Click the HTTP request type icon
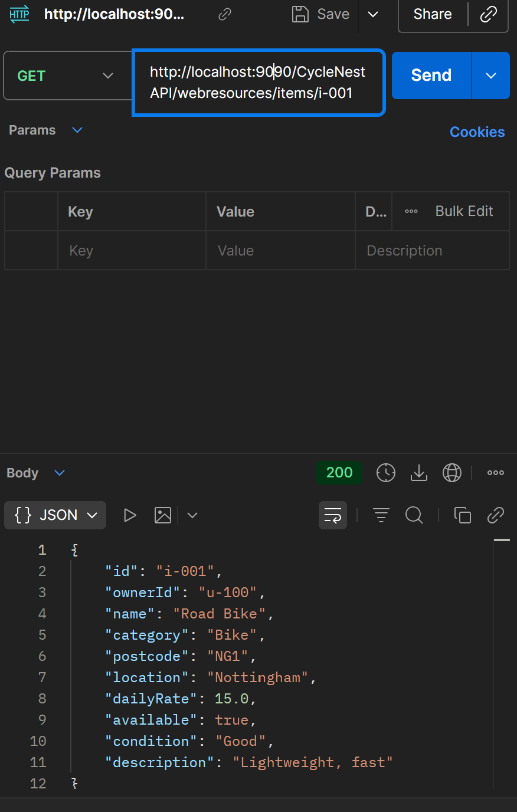The width and height of the screenshot is (517, 812). click(19, 14)
